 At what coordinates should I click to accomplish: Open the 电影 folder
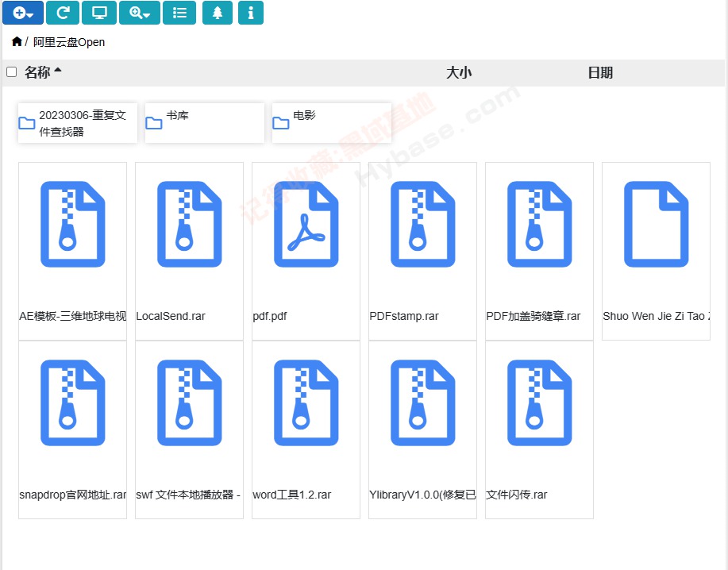332,123
